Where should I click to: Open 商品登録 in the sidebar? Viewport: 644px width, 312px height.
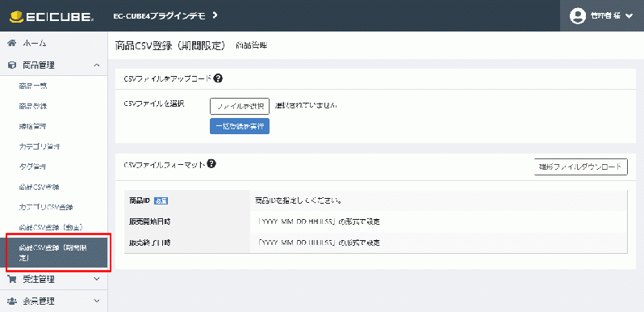point(33,106)
